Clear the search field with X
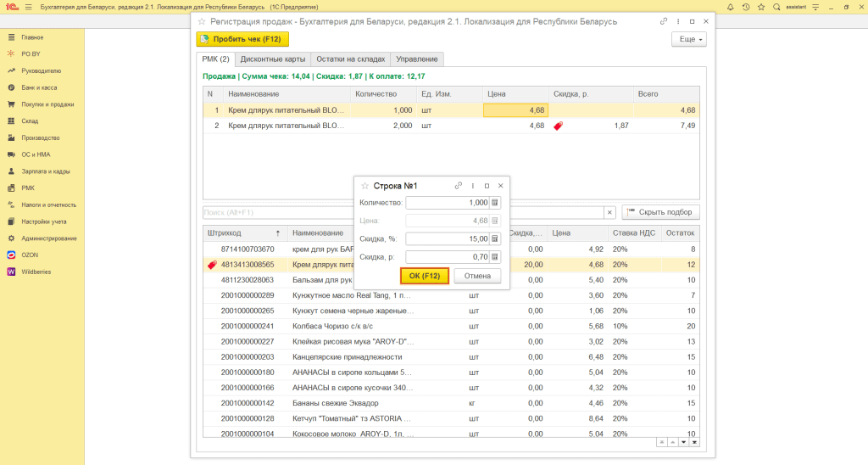The height and width of the screenshot is (465, 868). 609,212
